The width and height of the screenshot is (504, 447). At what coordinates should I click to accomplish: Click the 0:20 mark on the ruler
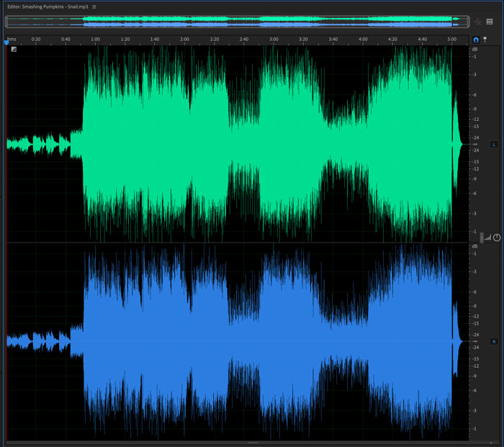coord(36,39)
